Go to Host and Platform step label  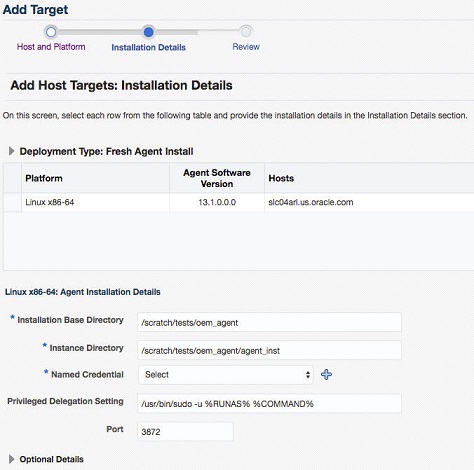[51, 47]
